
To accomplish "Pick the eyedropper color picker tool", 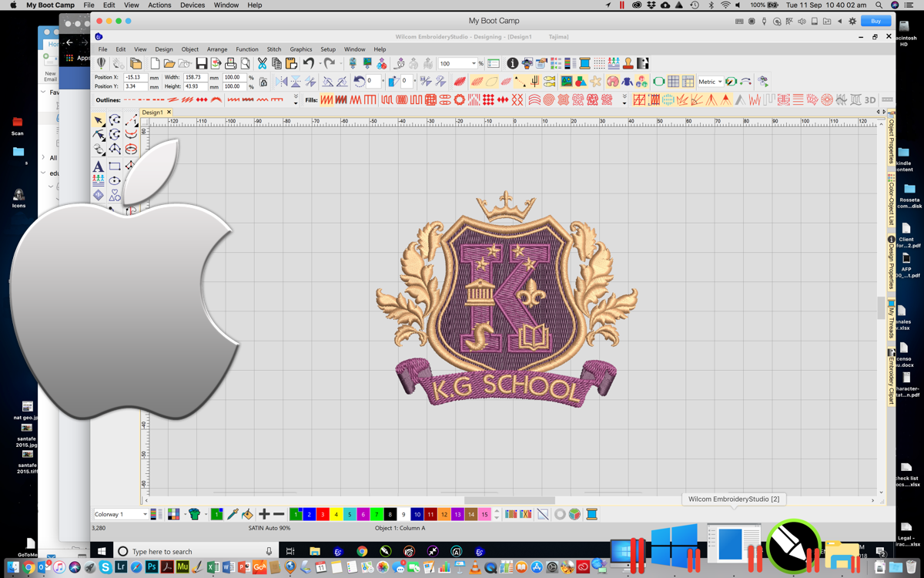I will [x=233, y=514].
